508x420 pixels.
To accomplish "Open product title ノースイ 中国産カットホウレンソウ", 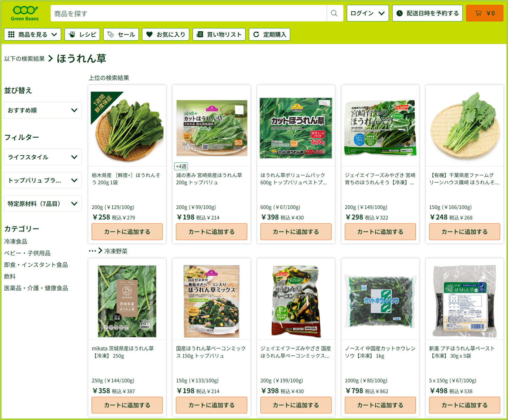I will [380, 352].
